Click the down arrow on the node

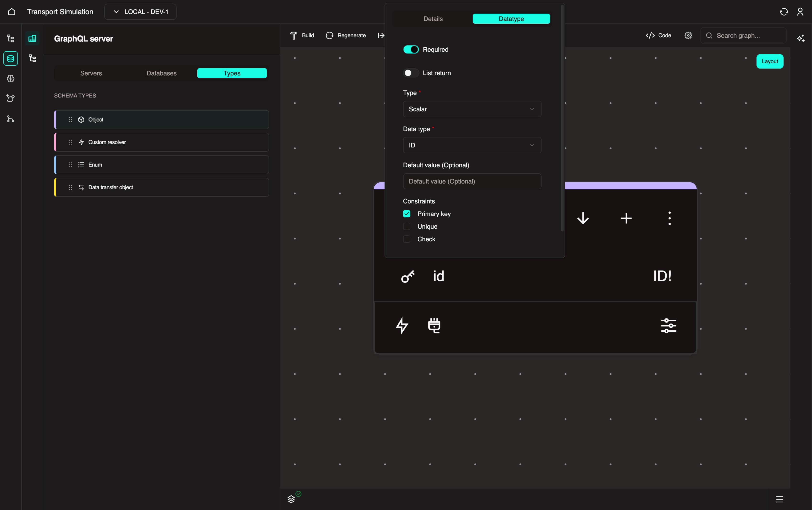pos(583,218)
